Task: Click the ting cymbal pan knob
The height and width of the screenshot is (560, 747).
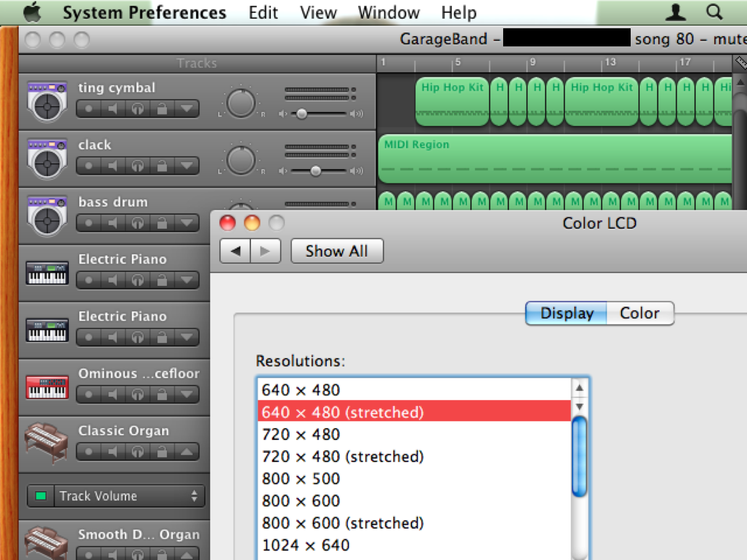Action: [241, 103]
